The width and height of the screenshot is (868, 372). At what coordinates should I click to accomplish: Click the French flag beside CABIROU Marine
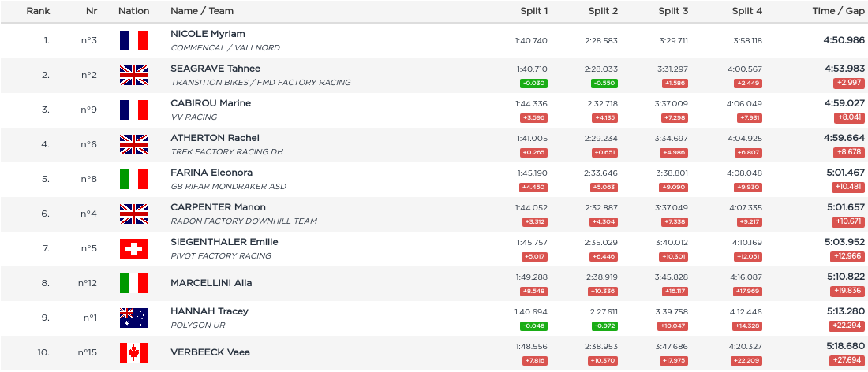pos(133,110)
